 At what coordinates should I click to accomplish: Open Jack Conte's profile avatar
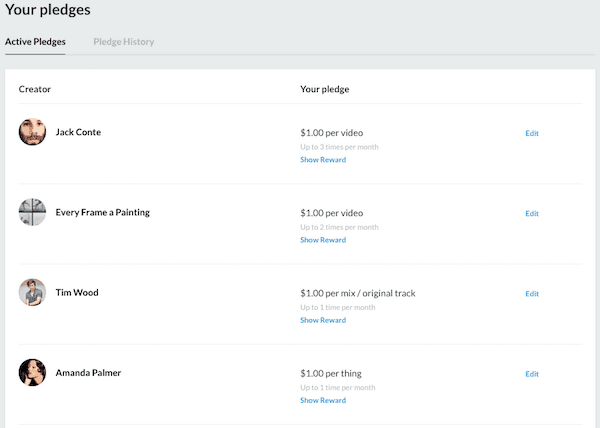point(32,132)
